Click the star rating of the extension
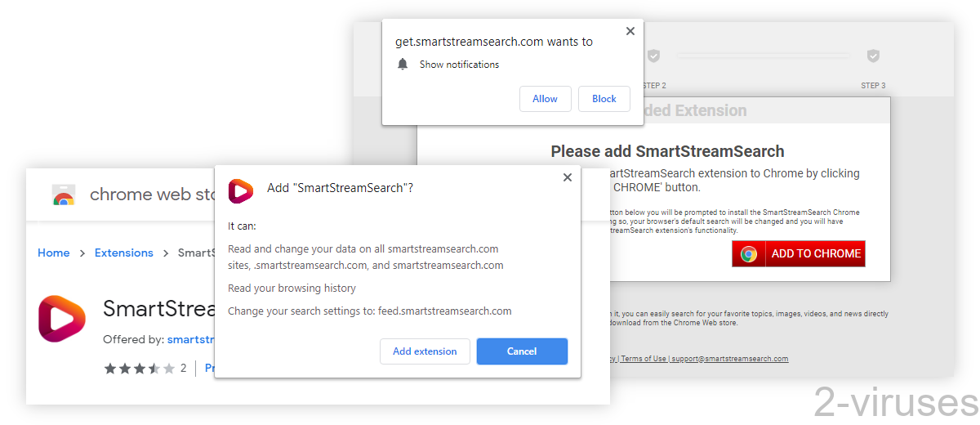The image size is (980, 425). pos(140,369)
